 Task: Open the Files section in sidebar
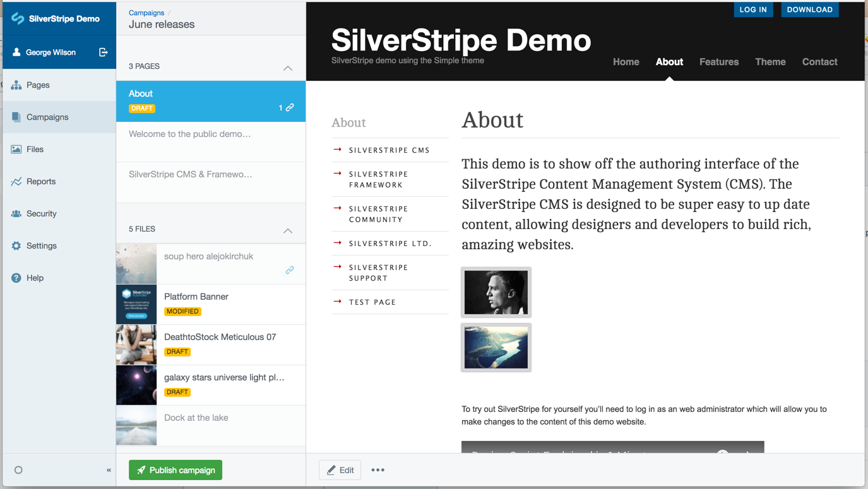tap(35, 150)
